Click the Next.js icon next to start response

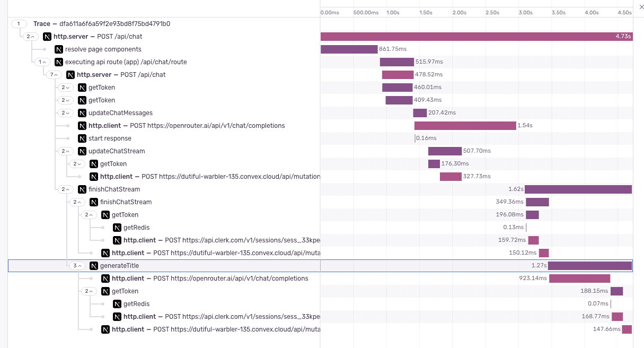click(82, 138)
